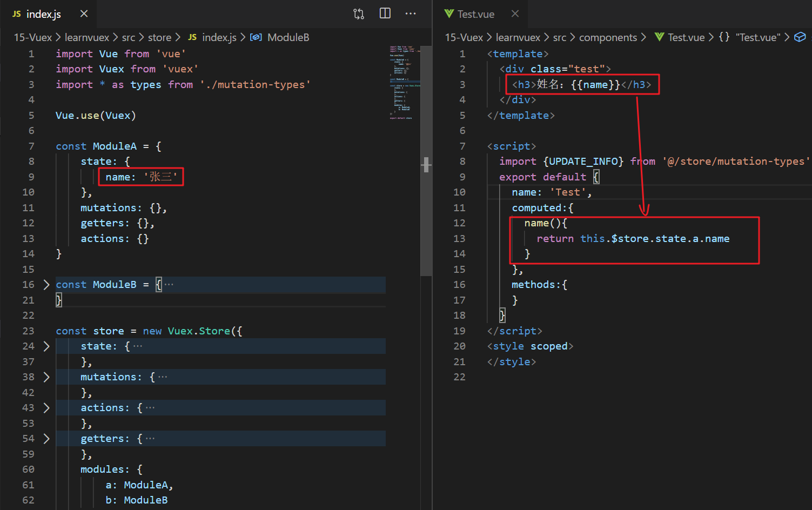Screen dimensions: 812x510
Task: Click the split editor right icon
Action: [x=385, y=14]
